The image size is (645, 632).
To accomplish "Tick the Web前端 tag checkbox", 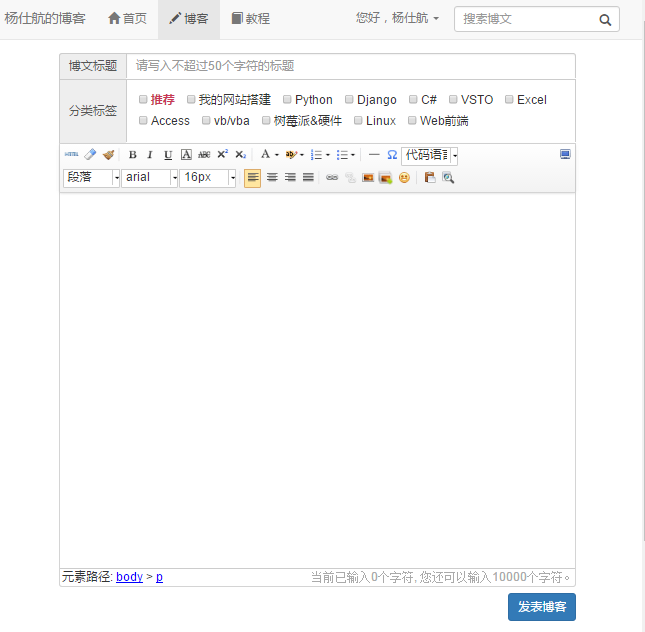I will coord(412,120).
